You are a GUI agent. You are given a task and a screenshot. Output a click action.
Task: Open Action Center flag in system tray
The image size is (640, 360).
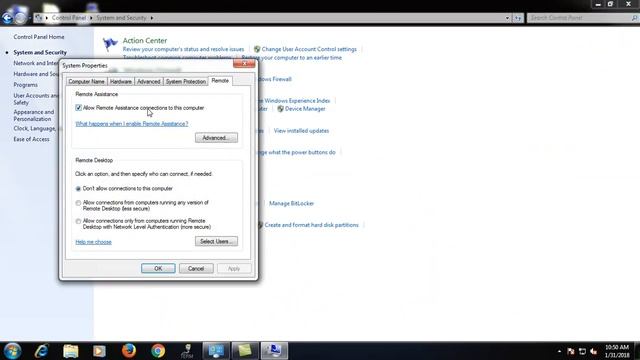571,351
